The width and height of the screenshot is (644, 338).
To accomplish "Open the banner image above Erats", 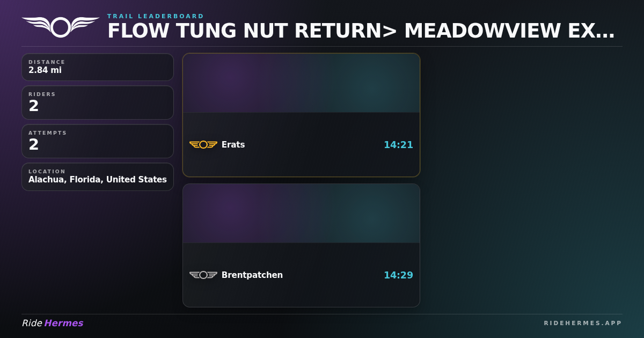I will [x=301, y=83].
